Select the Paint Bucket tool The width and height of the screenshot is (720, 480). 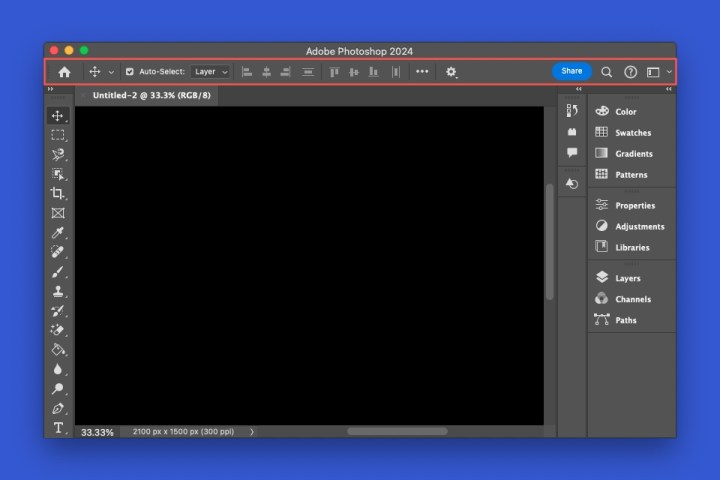pyautogui.click(x=58, y=350)
